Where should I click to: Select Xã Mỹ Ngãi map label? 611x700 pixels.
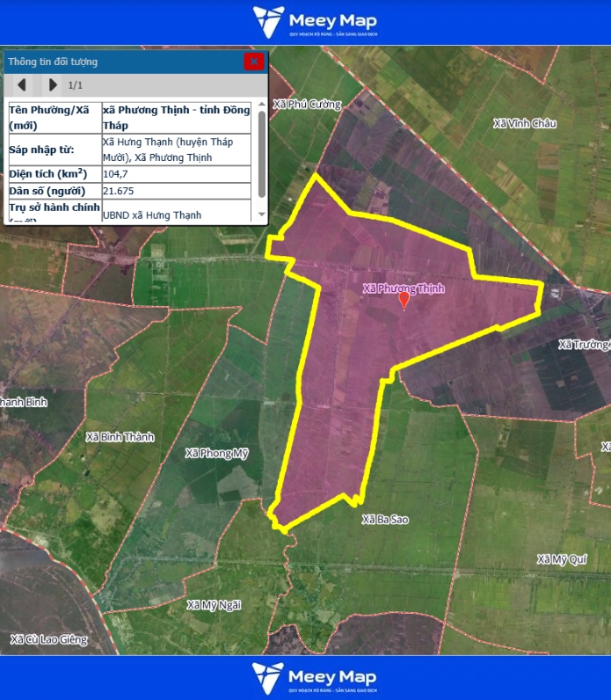[x=214, y=605]
